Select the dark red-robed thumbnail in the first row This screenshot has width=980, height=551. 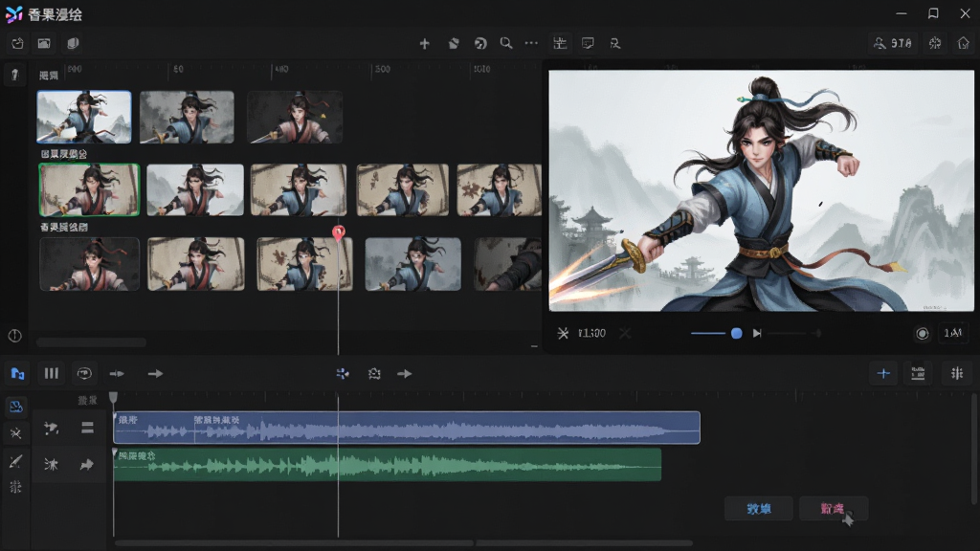pyautogui.click(x=295, y=117)
